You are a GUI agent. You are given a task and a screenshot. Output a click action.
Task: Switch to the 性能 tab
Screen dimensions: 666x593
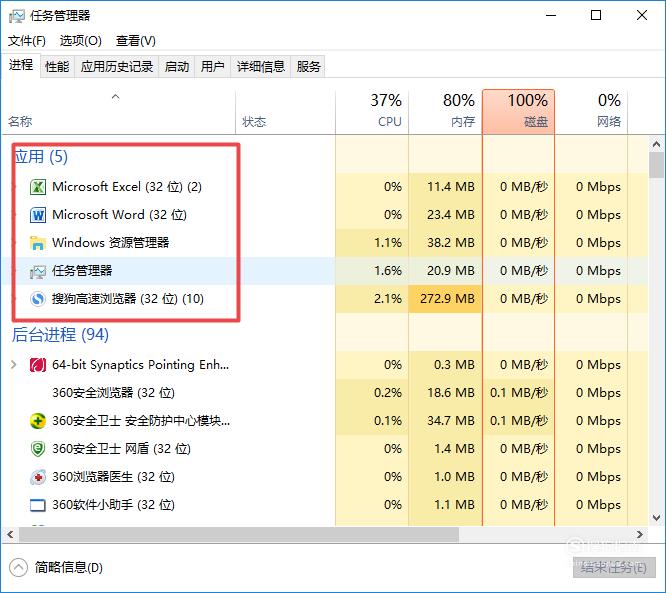click(57, 67)
